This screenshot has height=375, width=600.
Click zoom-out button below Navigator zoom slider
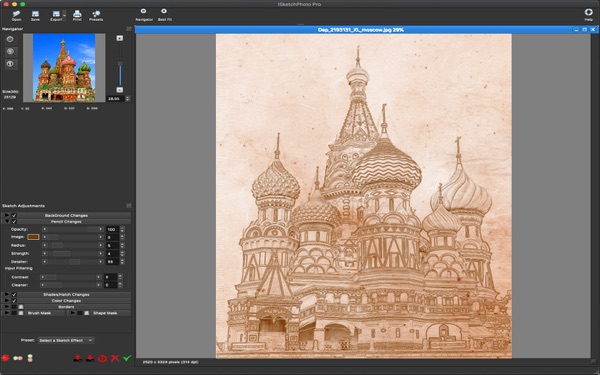click(120, 90)
